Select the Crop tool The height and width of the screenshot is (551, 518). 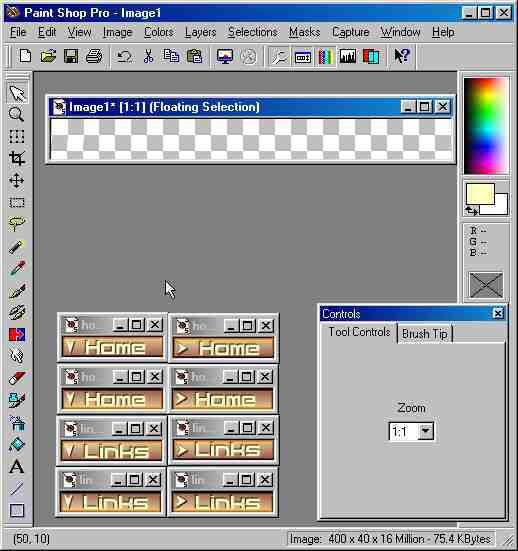(x=17, y=158)
